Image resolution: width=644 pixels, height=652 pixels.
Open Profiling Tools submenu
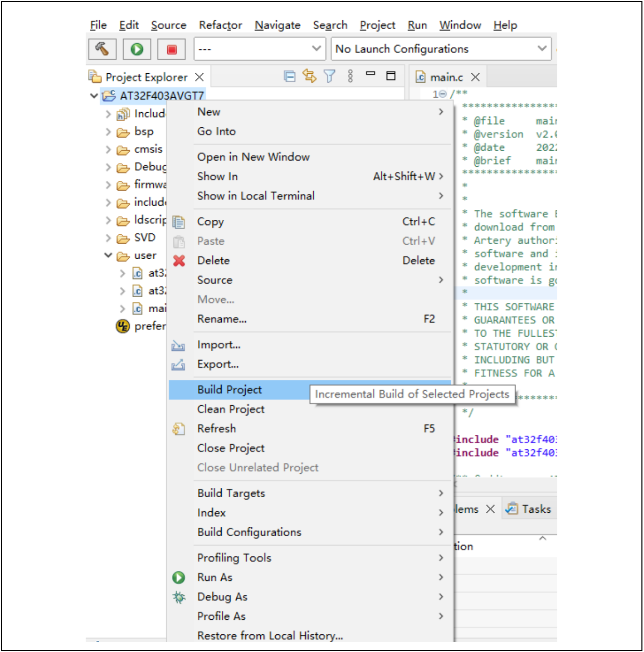point(310,558)
